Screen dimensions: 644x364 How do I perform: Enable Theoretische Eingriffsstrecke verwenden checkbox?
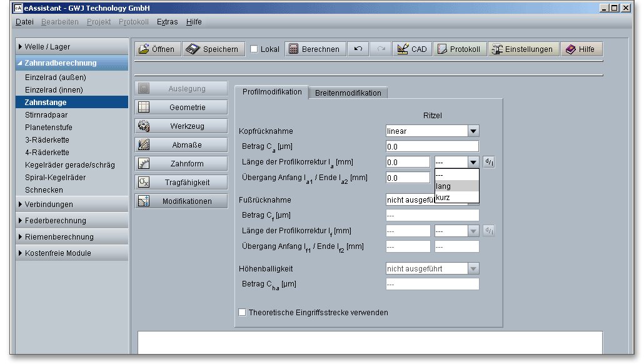point(243,313)
